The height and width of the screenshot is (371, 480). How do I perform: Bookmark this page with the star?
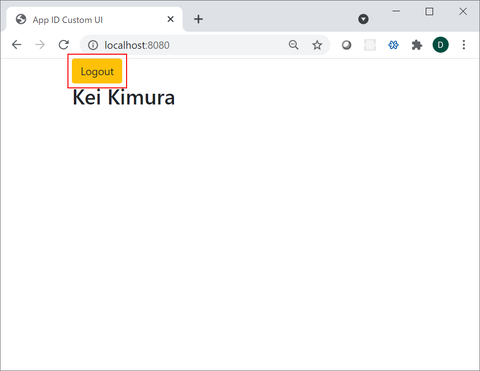pos(317,45)
